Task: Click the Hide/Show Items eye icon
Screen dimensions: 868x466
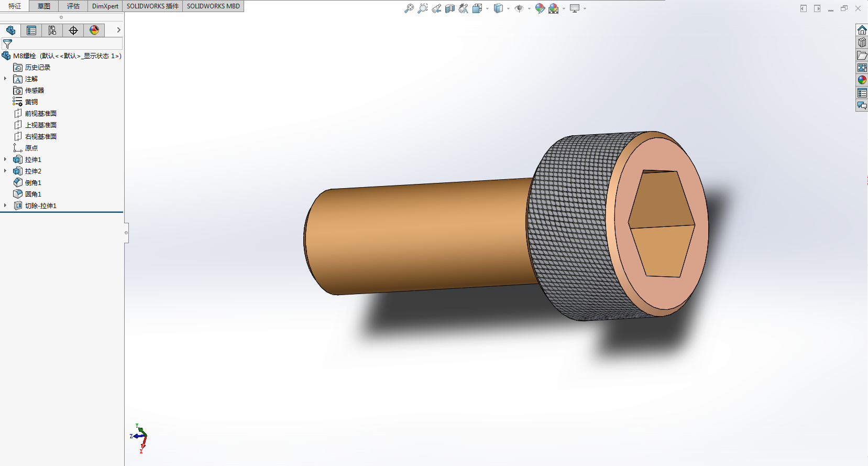Action: [519, 8]
